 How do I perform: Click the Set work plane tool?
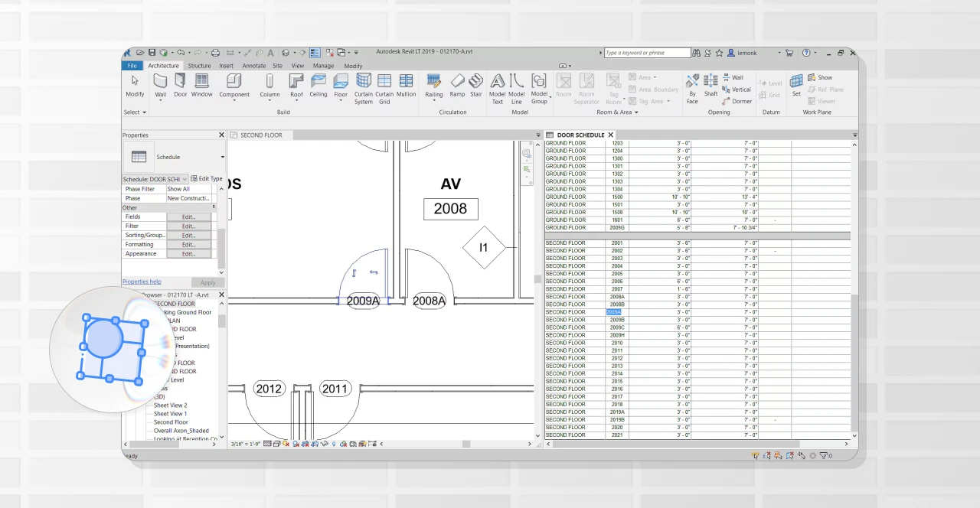796,84
